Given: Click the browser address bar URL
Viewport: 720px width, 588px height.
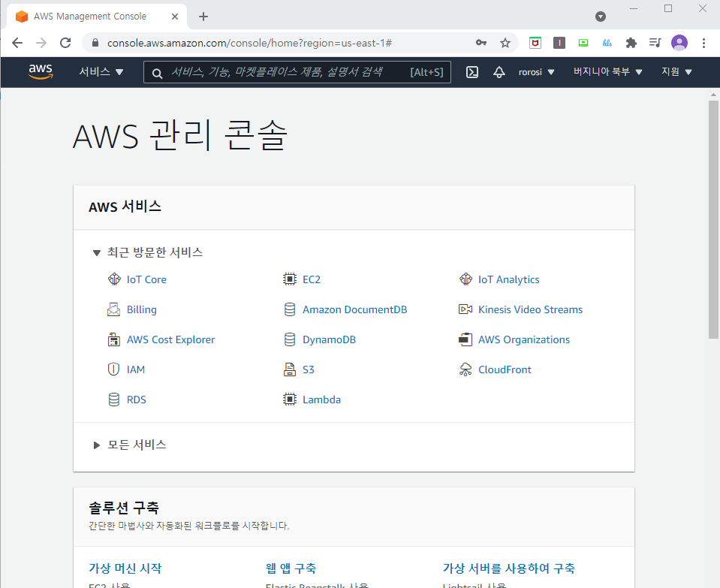Looking at the screenshot, I should [249, 43].
